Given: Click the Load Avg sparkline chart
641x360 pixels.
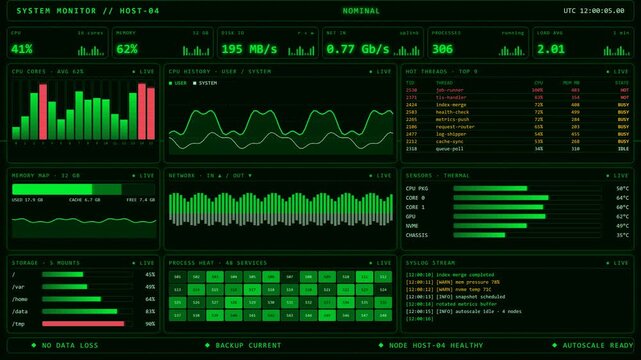Looking at the screenshot, I should (616, 51).
